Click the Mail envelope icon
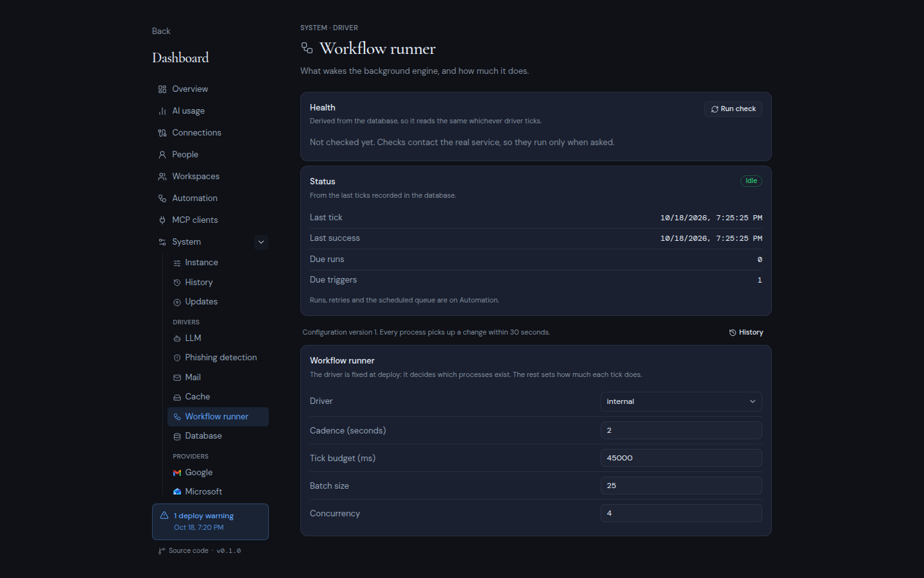Image resolution: width=924 pixels, height=578 pixels. (177, 378)
